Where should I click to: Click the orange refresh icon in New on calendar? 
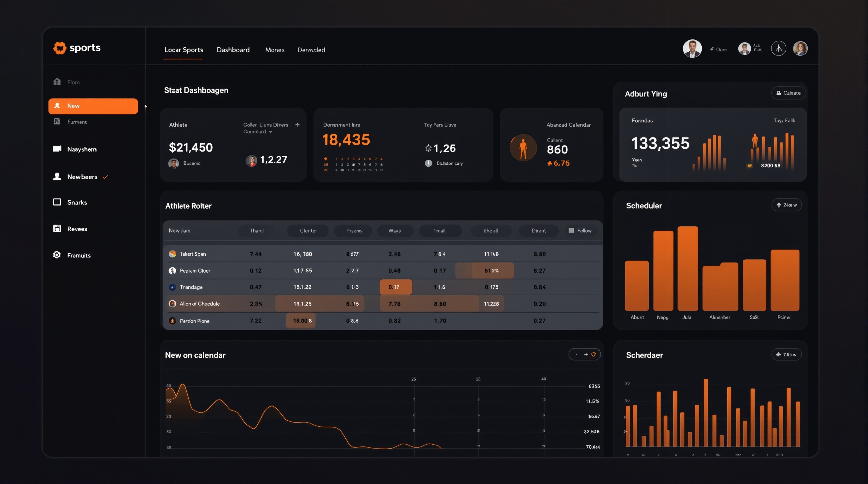[594, 354]
